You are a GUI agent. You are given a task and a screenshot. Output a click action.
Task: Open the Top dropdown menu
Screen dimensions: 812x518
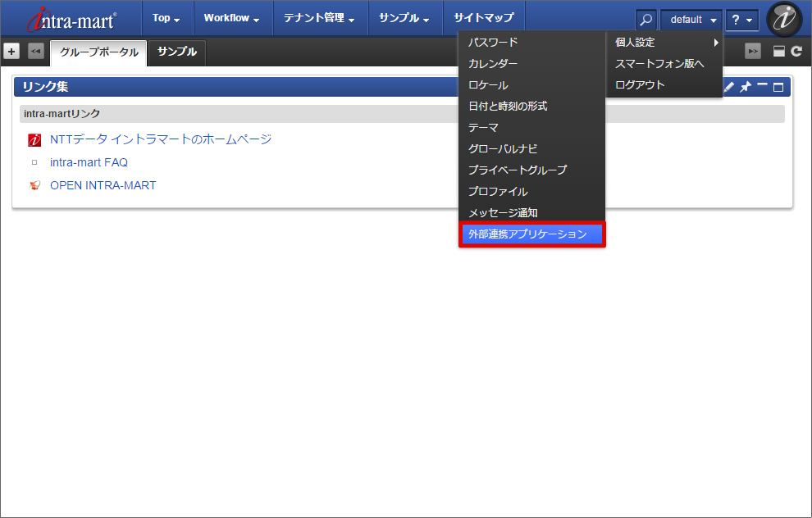(x=167, y=18)
